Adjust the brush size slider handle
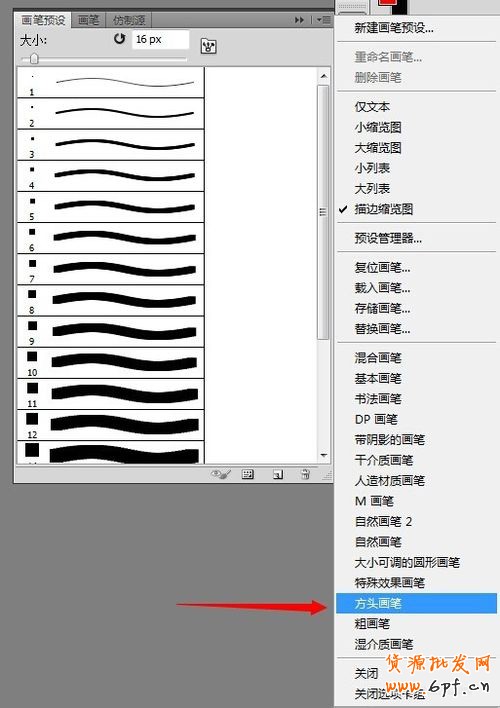This screenshot has width=500, height=708. pyautogui.click(x=34, y=59)
